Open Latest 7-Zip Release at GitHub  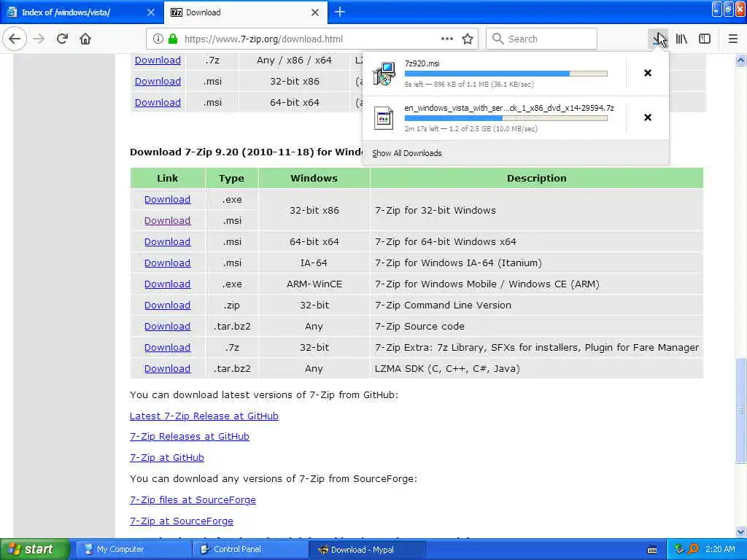click(x=204, y=416)
